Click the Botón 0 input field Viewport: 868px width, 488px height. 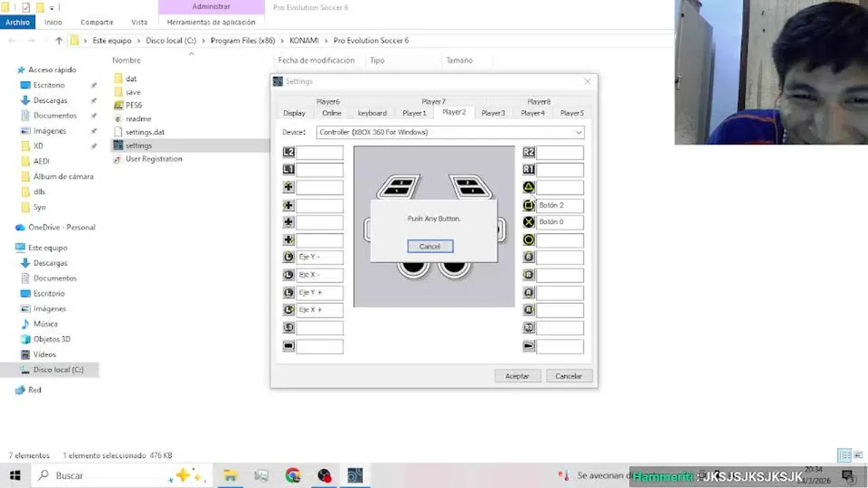click(560, 222)
